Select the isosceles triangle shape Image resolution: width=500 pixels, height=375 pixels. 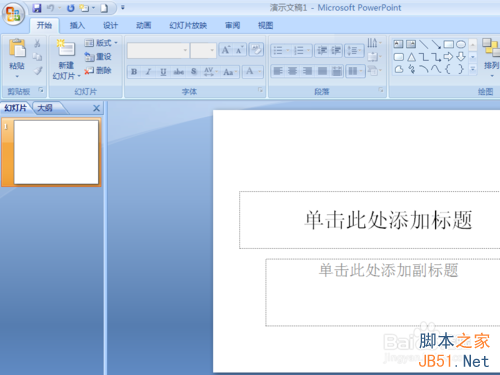coord(411,57)
